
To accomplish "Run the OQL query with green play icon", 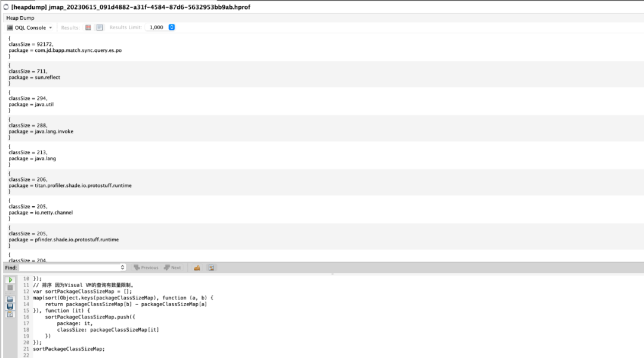I will (10, 280).
